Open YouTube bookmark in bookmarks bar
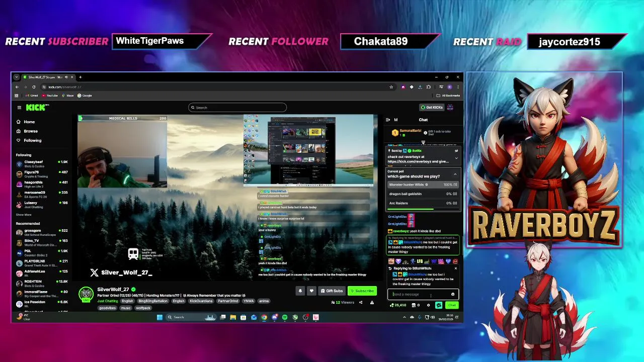644x362 pixels. (x=50, y=96)
